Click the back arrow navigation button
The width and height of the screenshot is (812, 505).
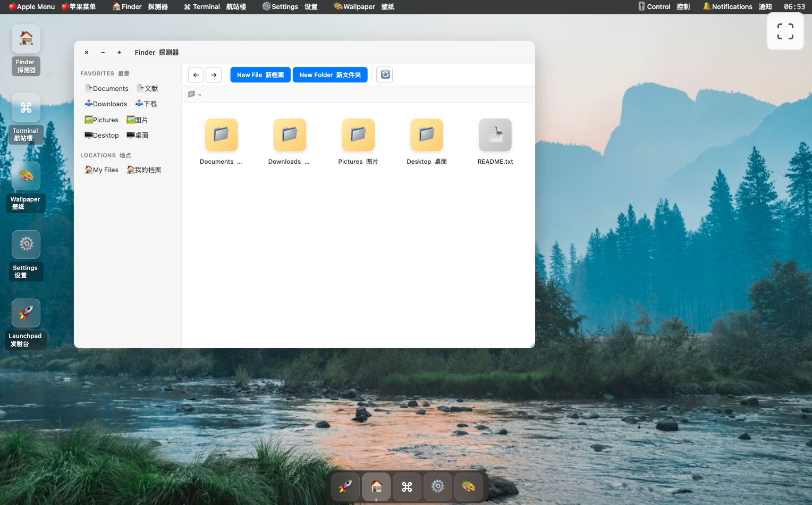pyautogui.click(x=196, y=75)
